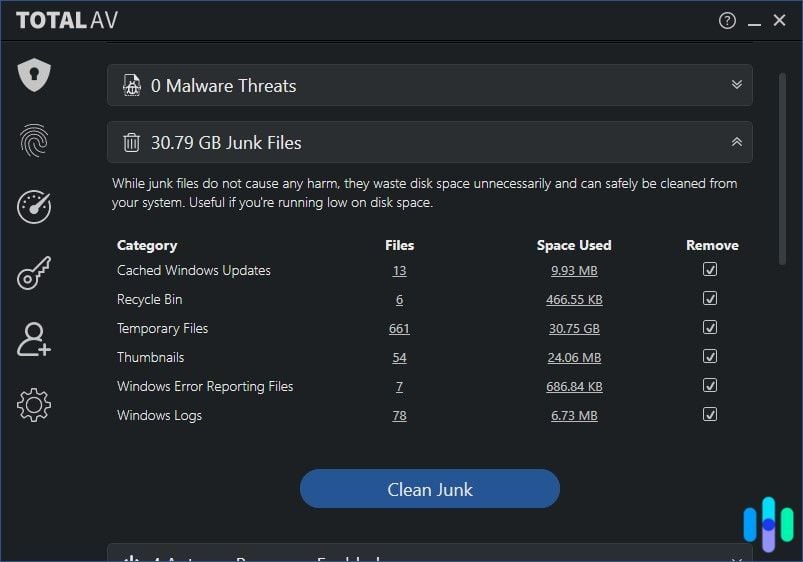Click the vertical scrollbar on the right
This screenshot has height=562, width=803.
click(x=782, y=168)
